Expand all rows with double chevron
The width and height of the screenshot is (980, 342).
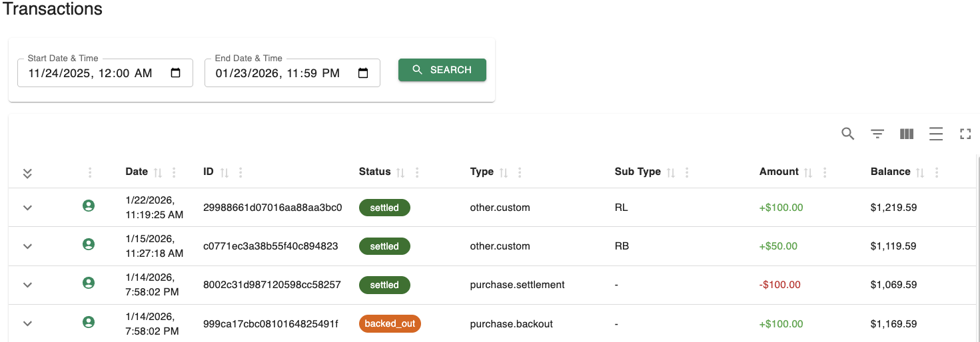[27, 173]
